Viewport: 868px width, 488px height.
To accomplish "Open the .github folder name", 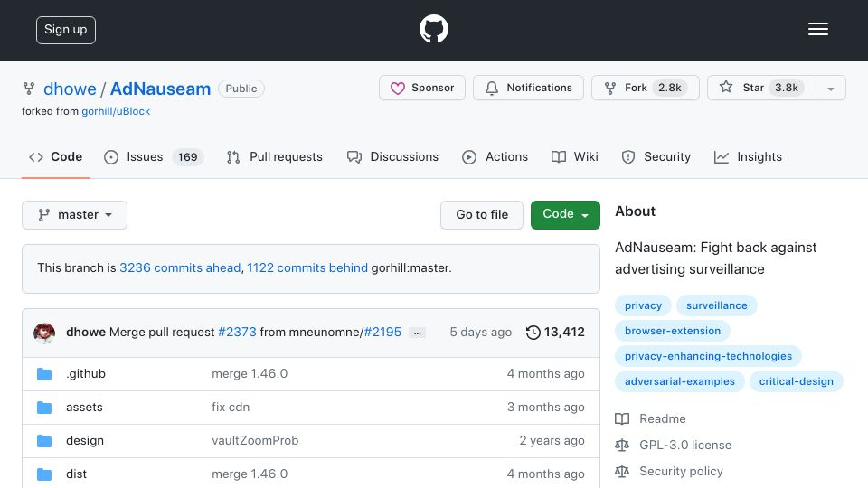I will pyautogui.click(x=86, y=374).
